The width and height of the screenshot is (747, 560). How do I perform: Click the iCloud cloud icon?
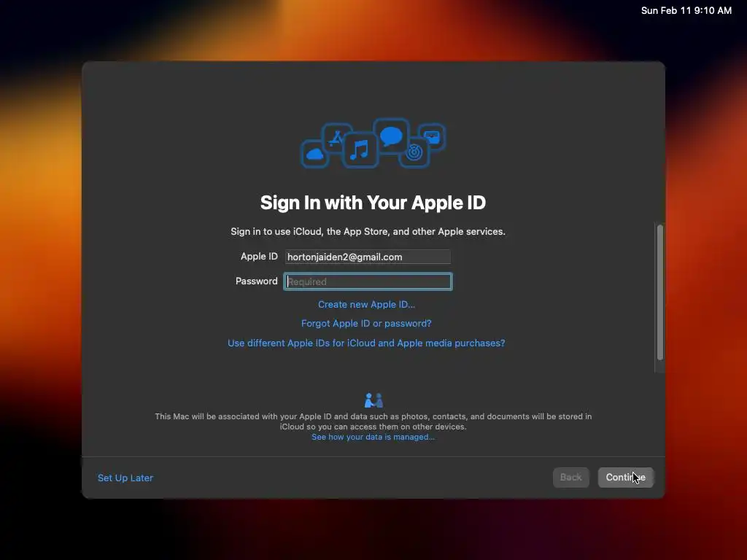pos(314,155)
